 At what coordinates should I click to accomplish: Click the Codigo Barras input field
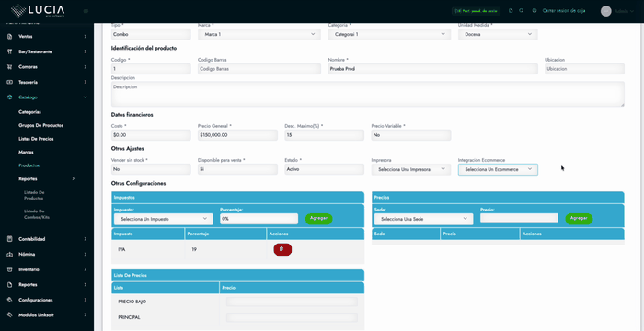tap(259, 69)
